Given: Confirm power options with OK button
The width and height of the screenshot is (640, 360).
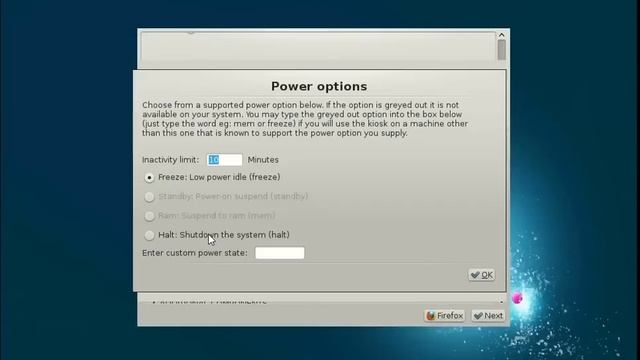Looking at the screenshot, I should [x=482, y=275].
